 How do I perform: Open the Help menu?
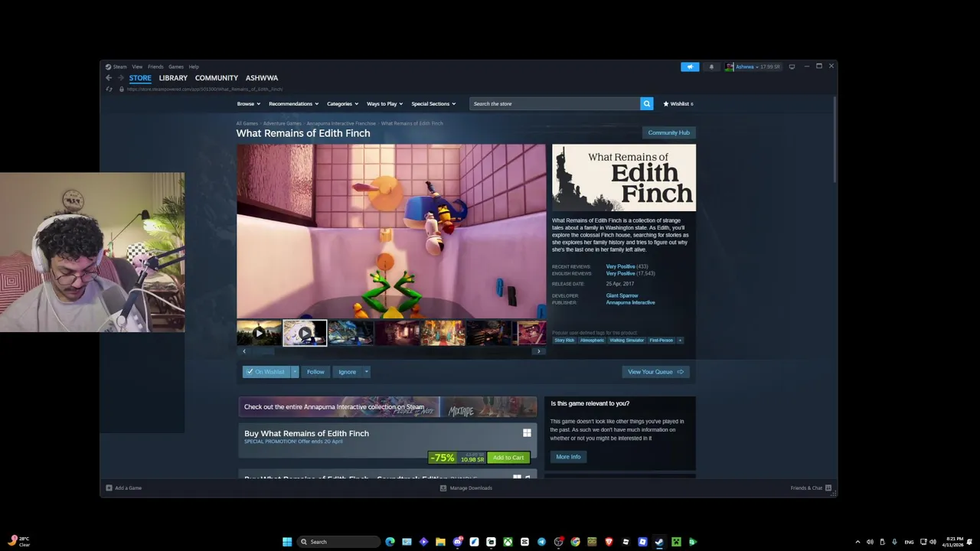(x=194, y=67)
